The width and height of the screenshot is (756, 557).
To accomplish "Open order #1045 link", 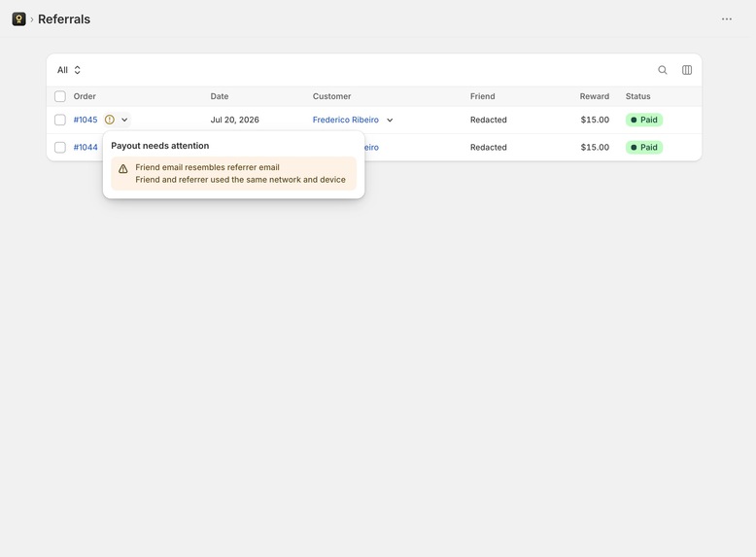I will pos(86,120).
